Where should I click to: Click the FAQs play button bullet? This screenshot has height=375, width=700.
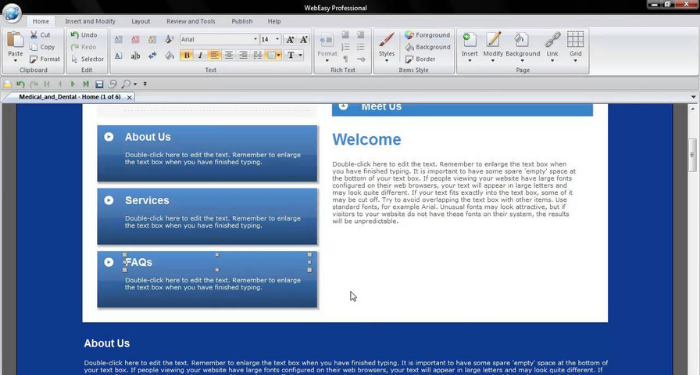pos(109,262)
